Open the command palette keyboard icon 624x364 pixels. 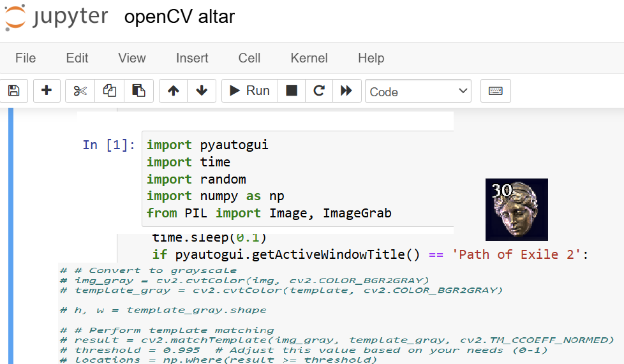coord(496,91)
